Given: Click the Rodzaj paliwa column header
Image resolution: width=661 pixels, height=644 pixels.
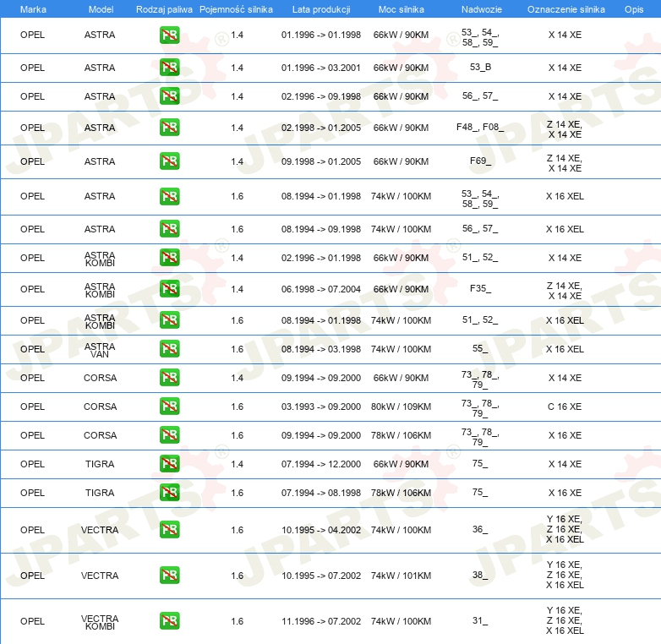Looking at the screenshot, I should pyautogui.click(x=164, y=9).
